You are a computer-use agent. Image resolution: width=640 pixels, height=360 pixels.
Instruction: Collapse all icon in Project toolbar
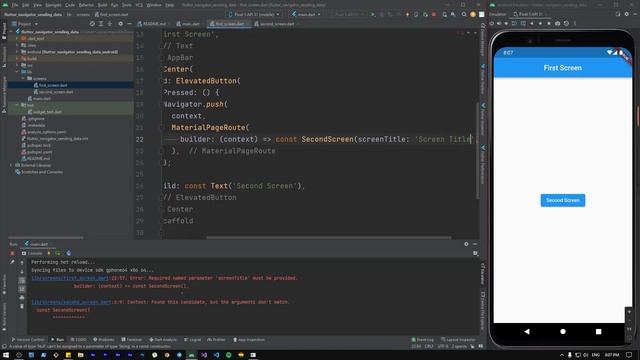109,24
